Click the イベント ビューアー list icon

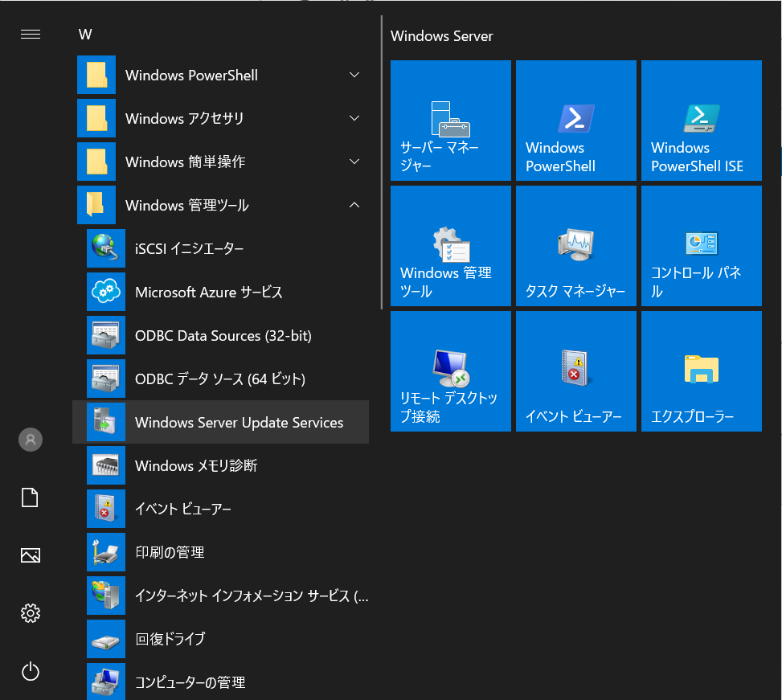106,509
